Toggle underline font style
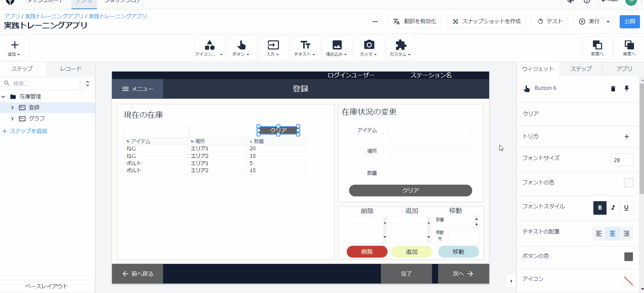This screenshot has height=293, width=644. click(x=626, y=208)
